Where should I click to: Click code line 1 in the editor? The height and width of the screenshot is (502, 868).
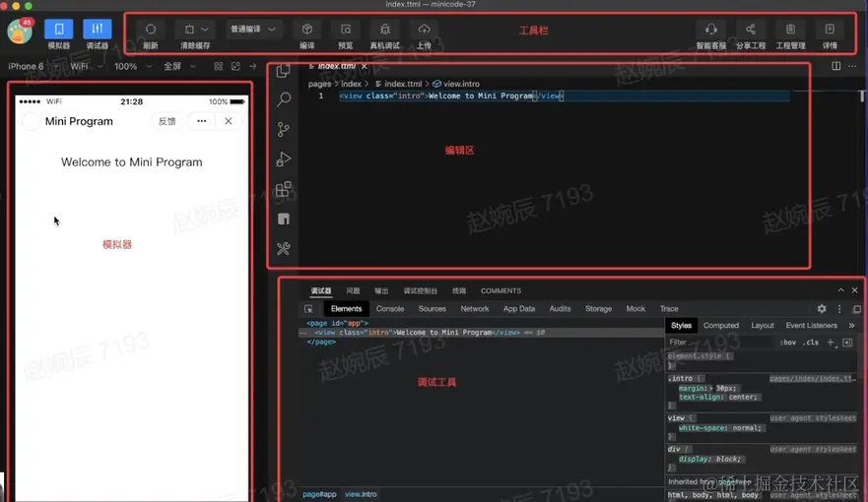(565, 96)
